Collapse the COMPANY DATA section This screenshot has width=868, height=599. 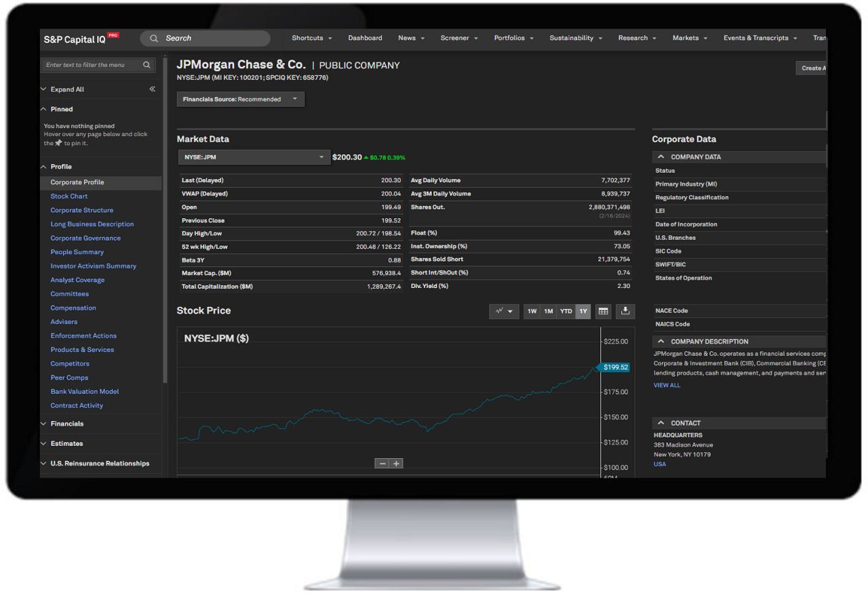(x=661, y=157)
